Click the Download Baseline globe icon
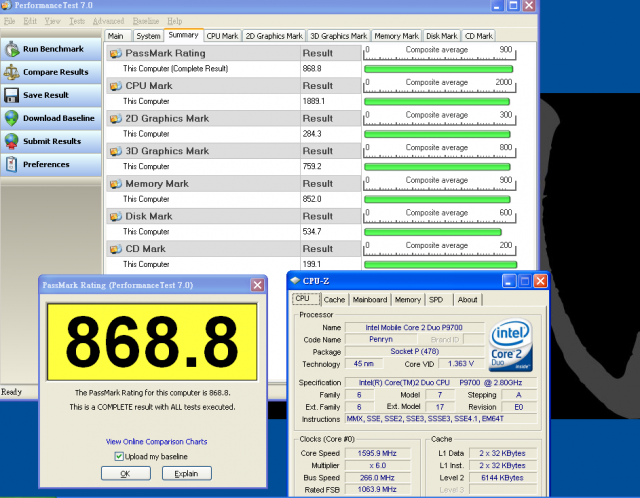 [x=11, y=118]
